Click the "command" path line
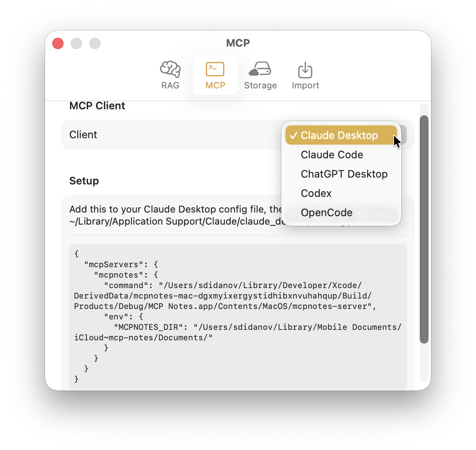 [x=232, y=286]
